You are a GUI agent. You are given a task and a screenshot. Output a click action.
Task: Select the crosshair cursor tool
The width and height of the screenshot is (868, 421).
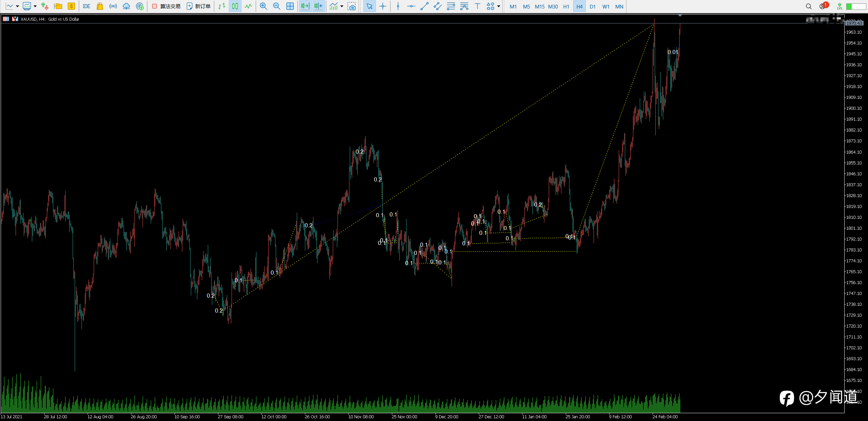(x=383, y=6)
